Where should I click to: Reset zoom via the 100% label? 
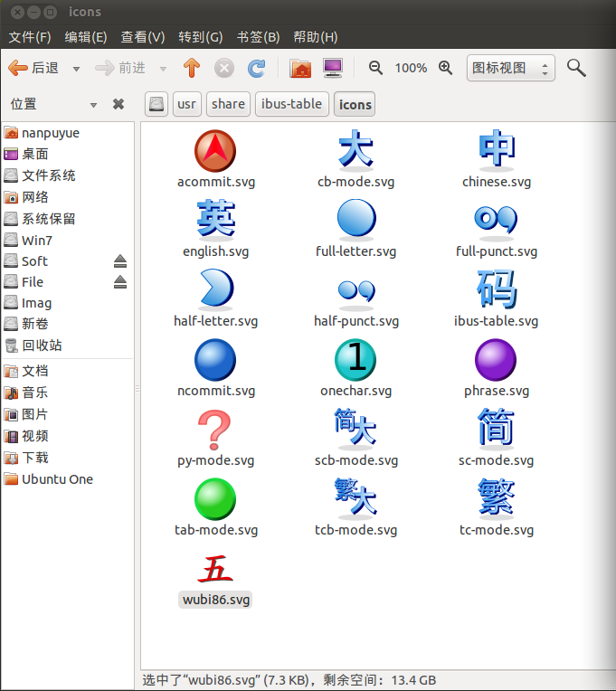[411, 68]
